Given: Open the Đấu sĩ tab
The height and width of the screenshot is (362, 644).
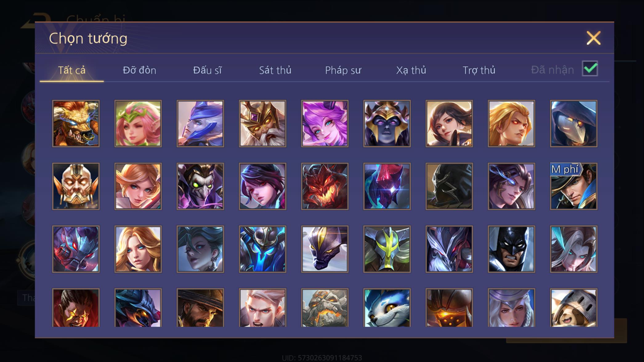Looking at the screenshot, I should click(x=207, y=70).
